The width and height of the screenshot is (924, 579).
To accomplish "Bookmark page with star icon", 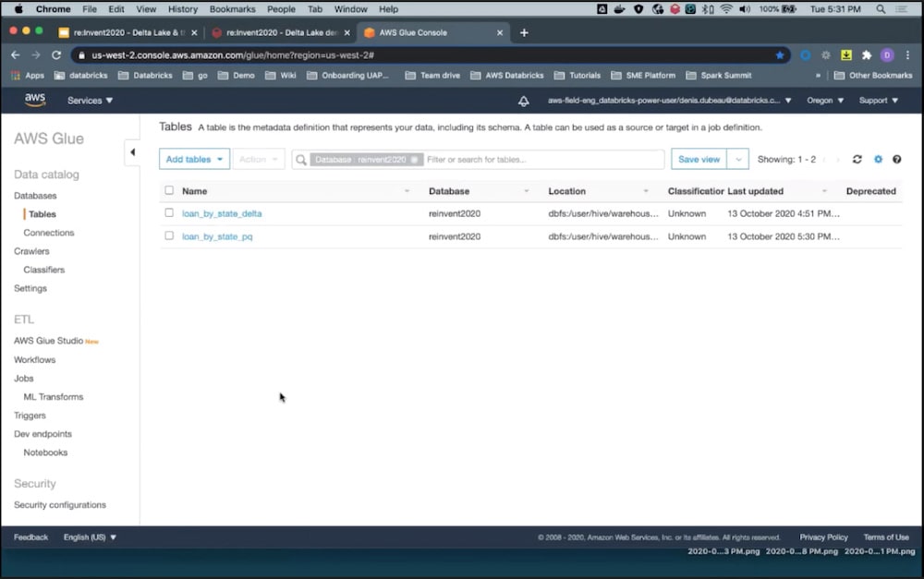I will pyautogui.click(x=780, y=55).
